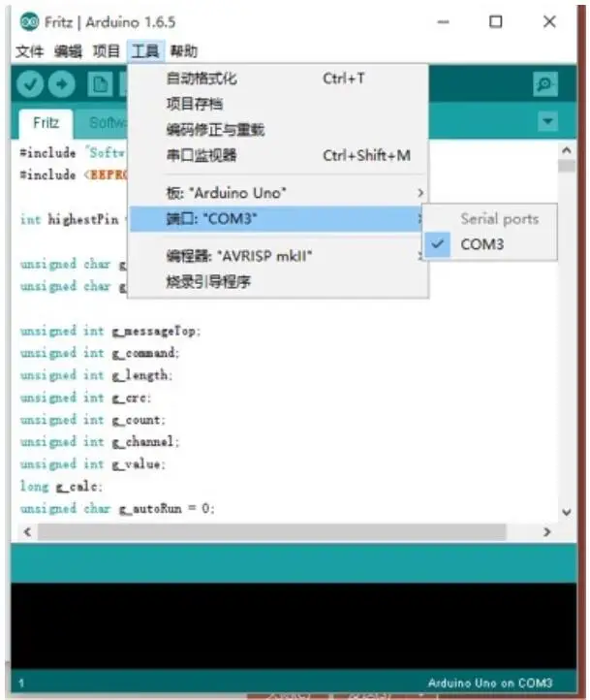Image resolution: width=590 pixels, height=700 pixels.
Task: Open the 编辑 menu
Action: coord(68,51)
